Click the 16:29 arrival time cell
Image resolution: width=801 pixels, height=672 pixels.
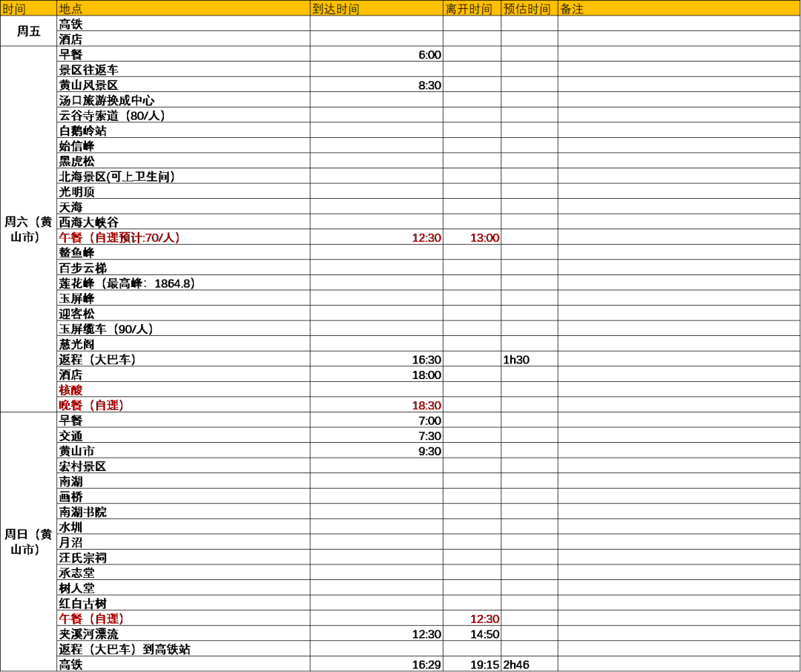click(x=377, y=665)
